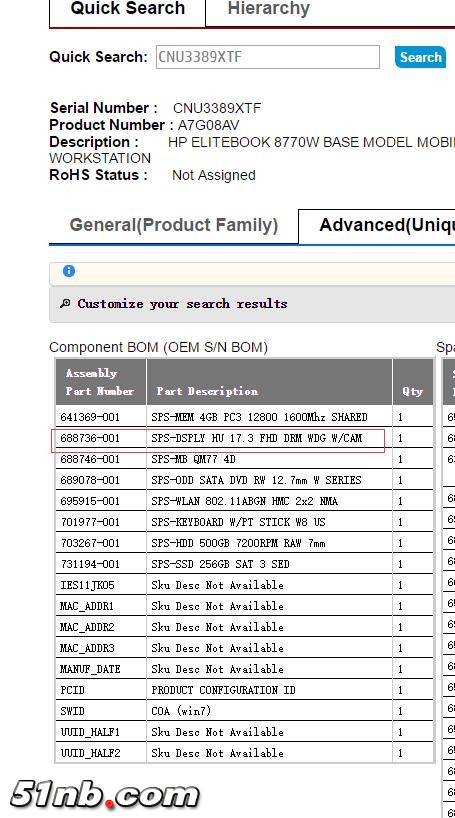Click Component BOM (OEM S/N BOM) heading
This screenshot has width=455, height=818.
[x=158, y=347]
